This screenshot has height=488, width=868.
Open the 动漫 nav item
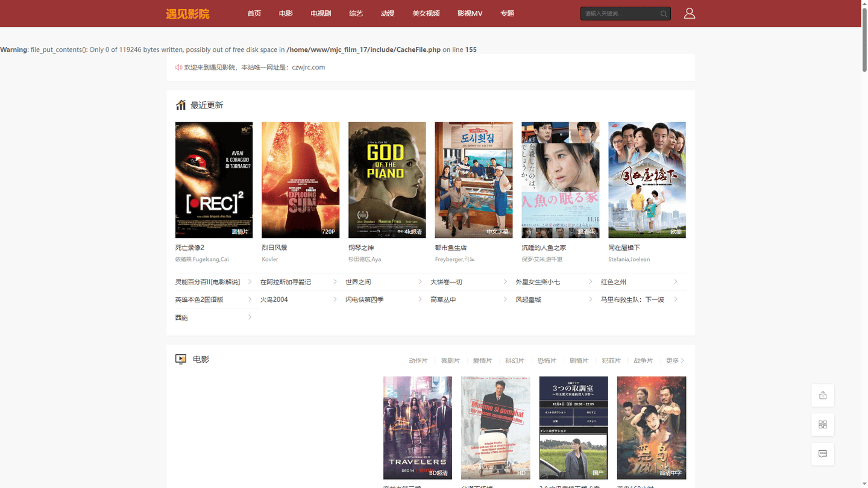click(x=388, y=13)
